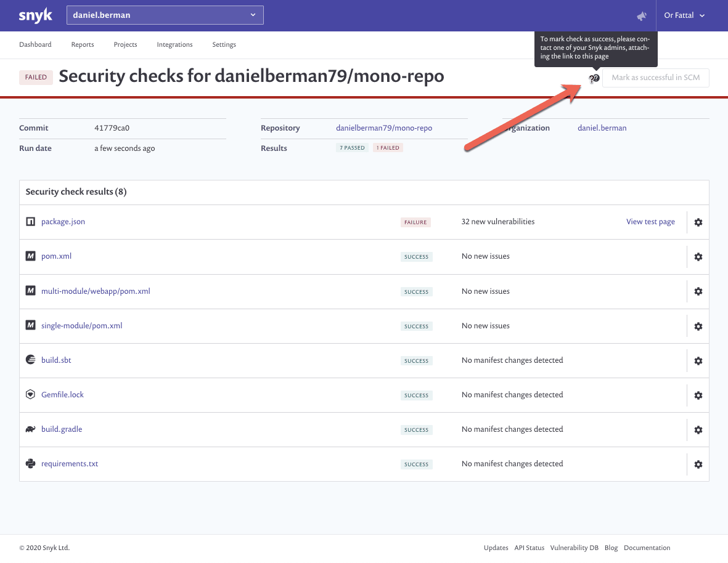Open gear for single-module/pom.xml row
The height and width of the screenshot is (563, 728).
tap(698, 326)
